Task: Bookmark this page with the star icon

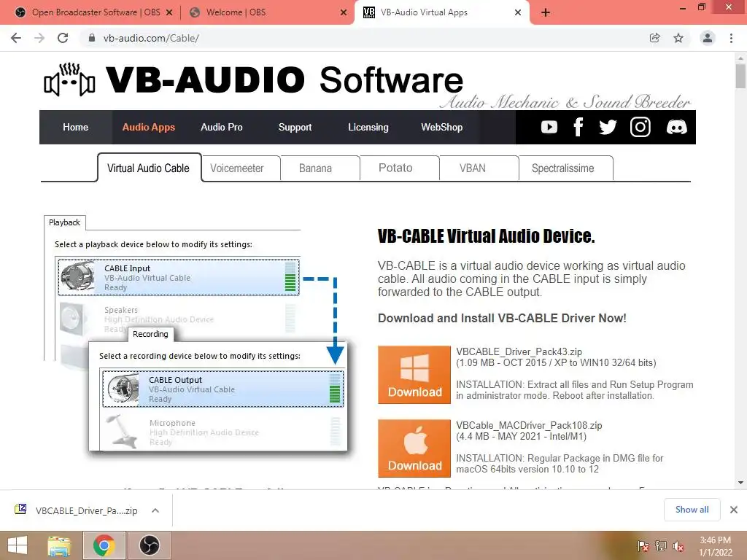Action: coord(678,38)
